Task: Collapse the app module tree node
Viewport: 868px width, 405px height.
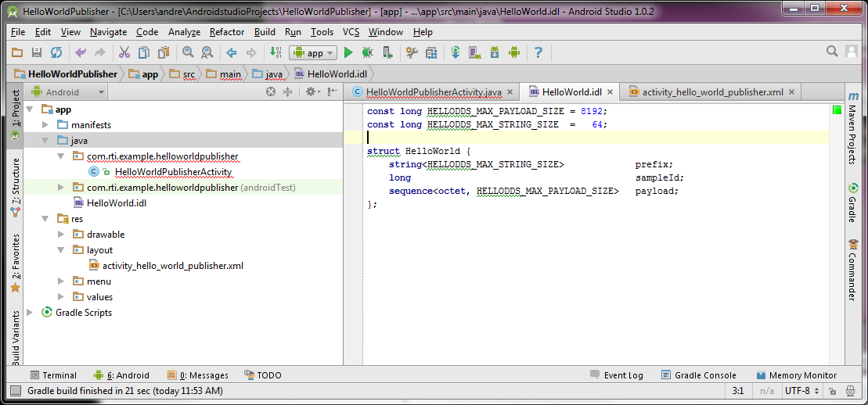Action: pos(29,109)
